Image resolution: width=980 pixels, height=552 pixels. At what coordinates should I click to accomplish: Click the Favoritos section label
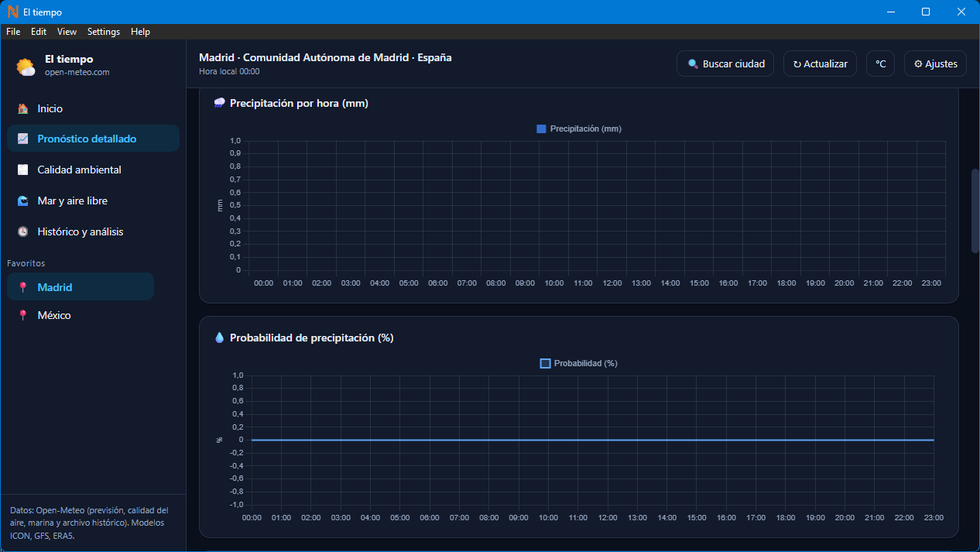[26, 263]
